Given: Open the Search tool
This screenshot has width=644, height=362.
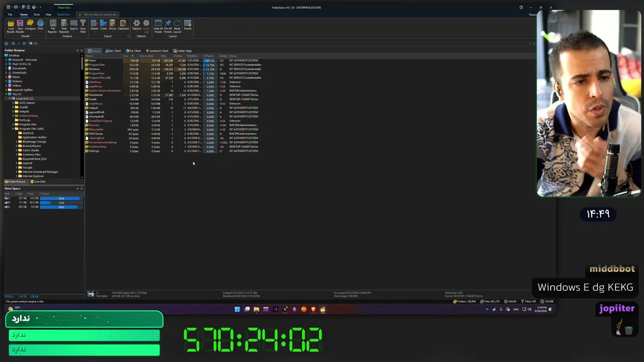Looking at the screenshot, I should pyautogui.click(x=74, y=25).
